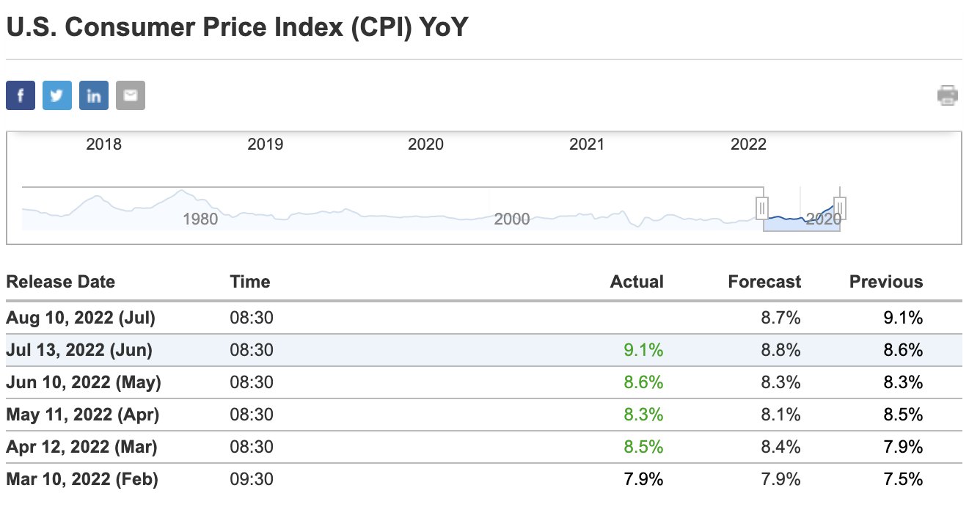Click the 8.4% forecast for March
980x521 pixels.
(781, 447)
